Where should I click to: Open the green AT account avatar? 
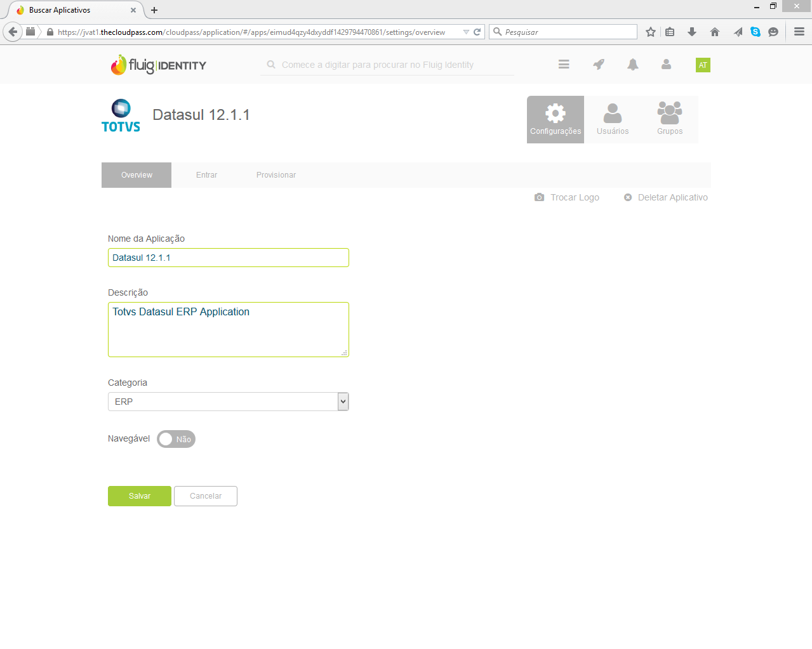coord(703,65)
